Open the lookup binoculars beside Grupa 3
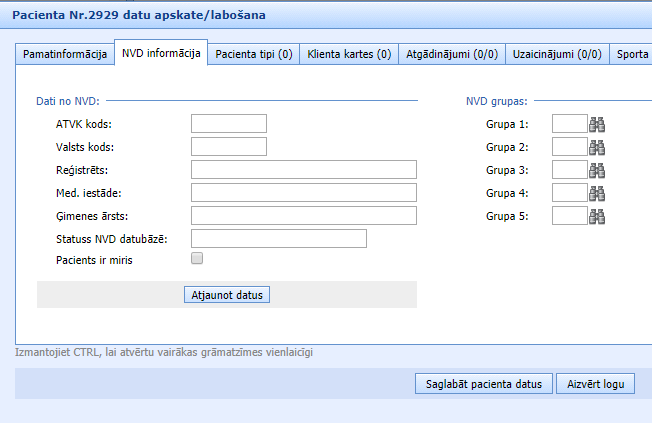Viewport: 652px width, 423px height. [x=598, y=170]
